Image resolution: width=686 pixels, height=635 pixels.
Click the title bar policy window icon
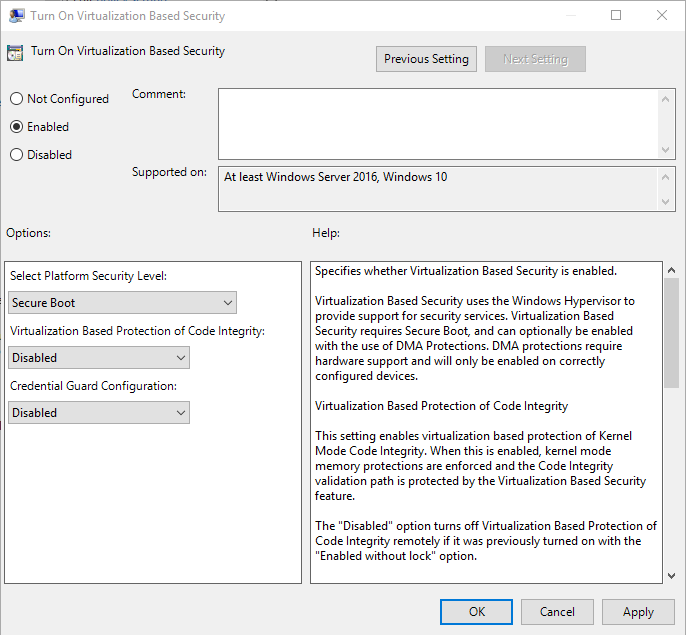16,16
